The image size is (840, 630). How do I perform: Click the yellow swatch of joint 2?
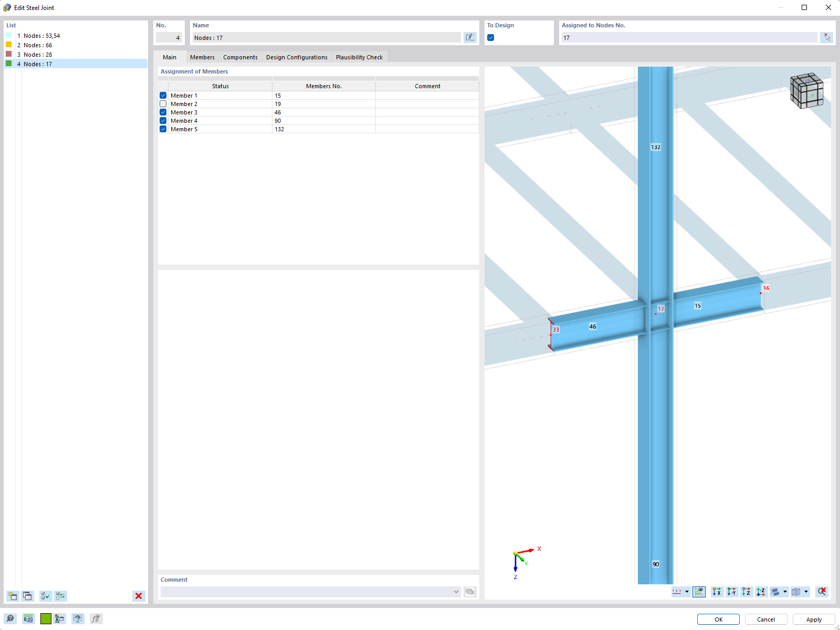click(x=9, y=45)
